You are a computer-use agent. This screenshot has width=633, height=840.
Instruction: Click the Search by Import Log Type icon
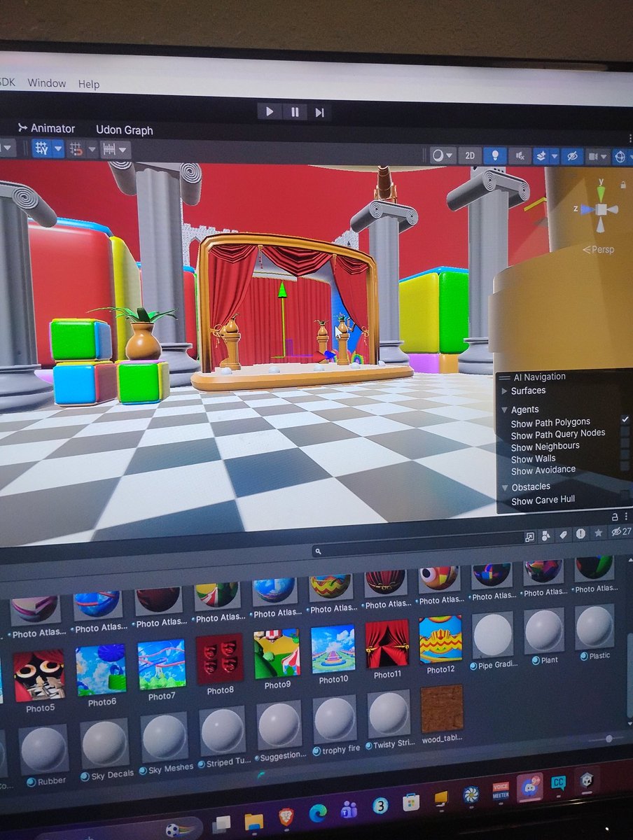(580, 534)
